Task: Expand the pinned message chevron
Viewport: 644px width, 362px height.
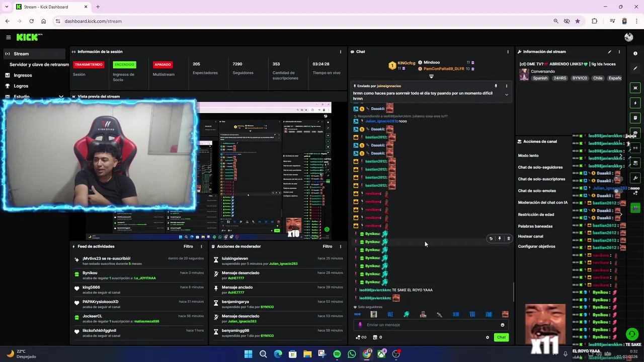Action: tap(507, 95)
